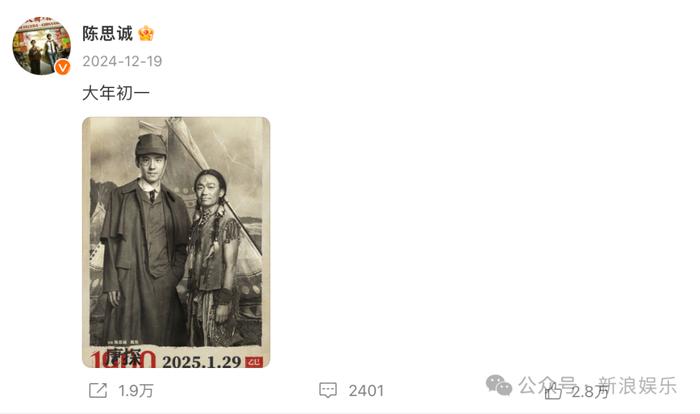Click the repost share arrow icon
The width and height of the screenshot is (700, 414).
pos(98,390)
